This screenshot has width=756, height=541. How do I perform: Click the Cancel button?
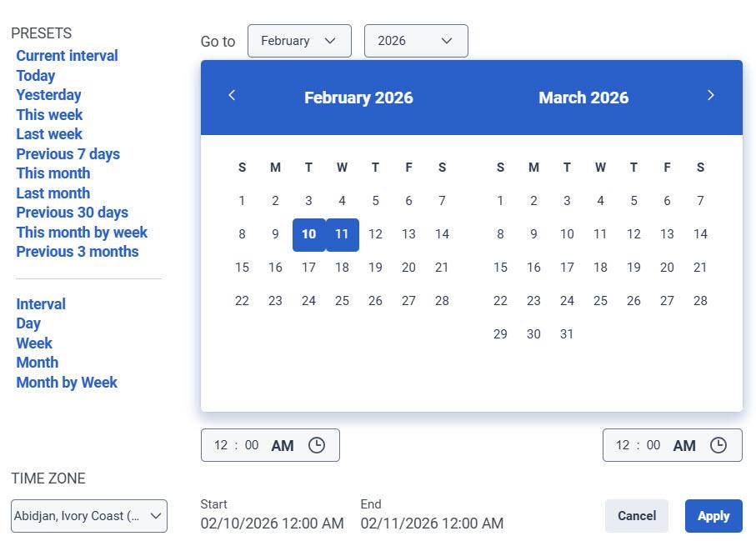636,516
